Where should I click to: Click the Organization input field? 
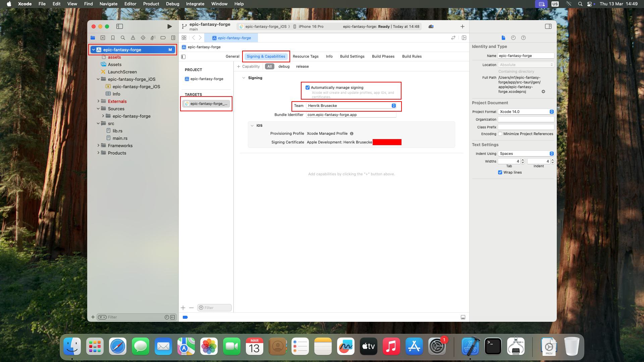pos(526,119)
